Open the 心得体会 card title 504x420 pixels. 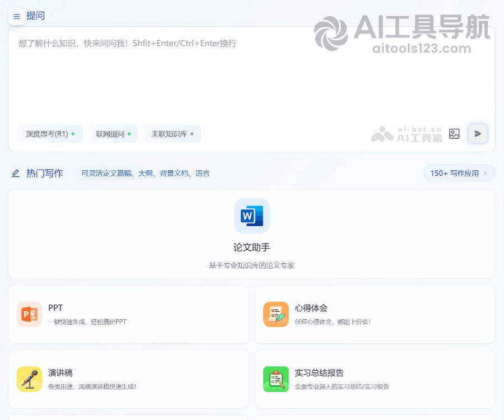[x=311, y=308]
